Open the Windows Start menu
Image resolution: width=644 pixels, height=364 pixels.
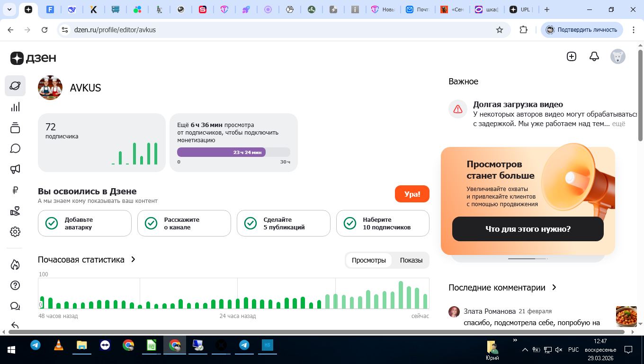click(11, 350)
